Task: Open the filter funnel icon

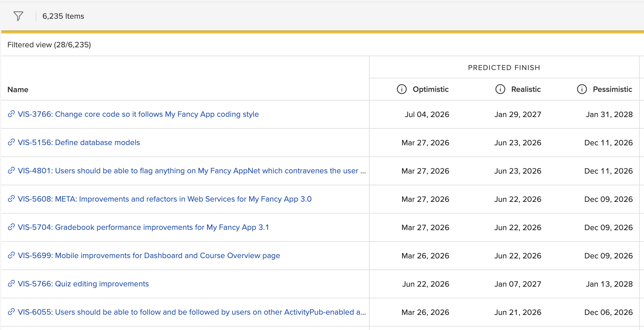Action: click(x=18, y=16)
